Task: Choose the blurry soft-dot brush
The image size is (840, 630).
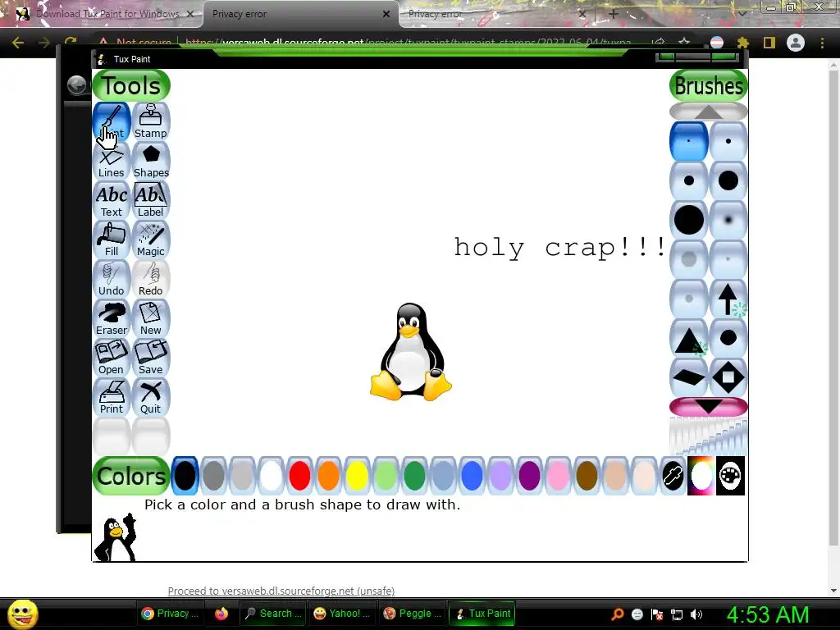Action: click(728, 220)
